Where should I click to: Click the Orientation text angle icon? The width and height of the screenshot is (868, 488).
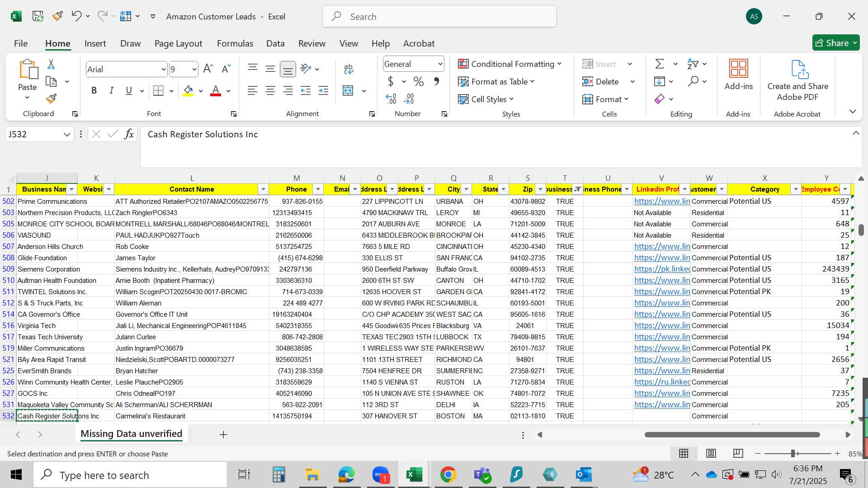click(306, 69)
